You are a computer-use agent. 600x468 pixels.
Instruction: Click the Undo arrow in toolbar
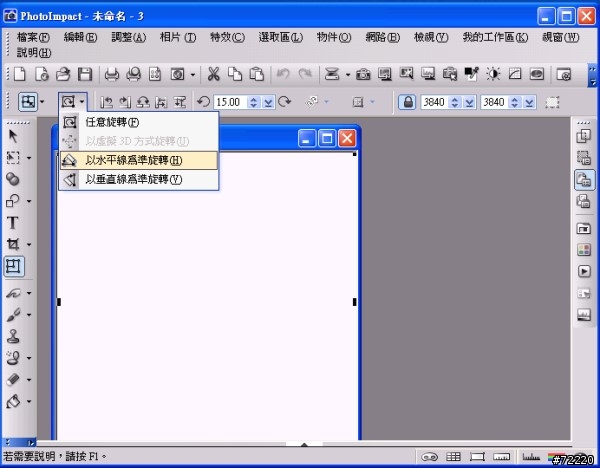point(283,73)
